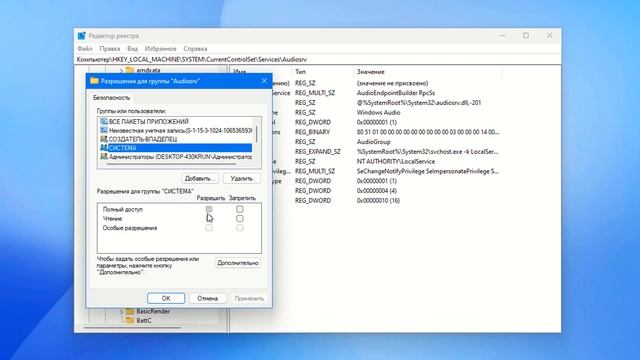Click the amdxata folder icon in the tree
The width and height of the screenshot is (640, 360).
pyautogui.click(x=130, y=70)
